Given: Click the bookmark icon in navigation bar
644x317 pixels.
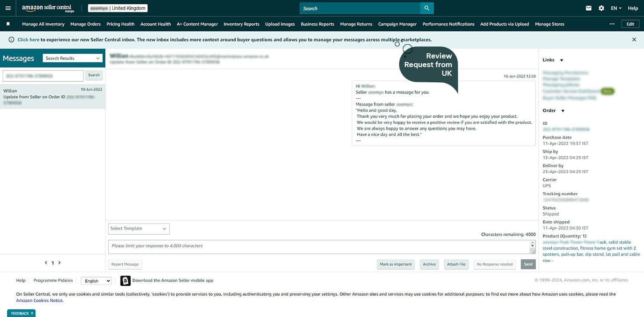Looking at the screenshot, I should [8, 24].
